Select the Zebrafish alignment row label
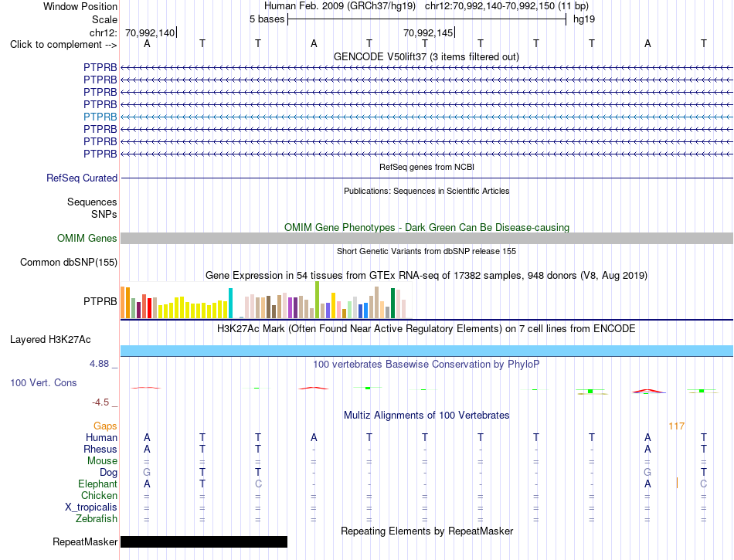 [97, 519]
